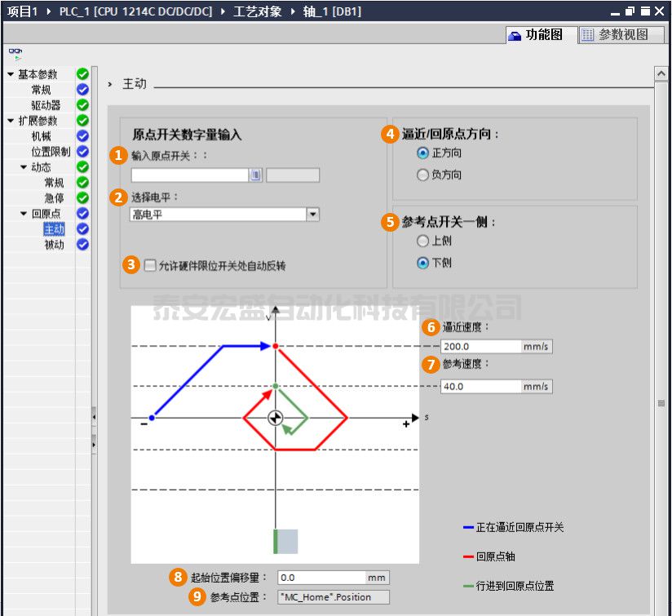
Task: Select 上侧 for 参考点开关一侧
Action: point(422,241)
